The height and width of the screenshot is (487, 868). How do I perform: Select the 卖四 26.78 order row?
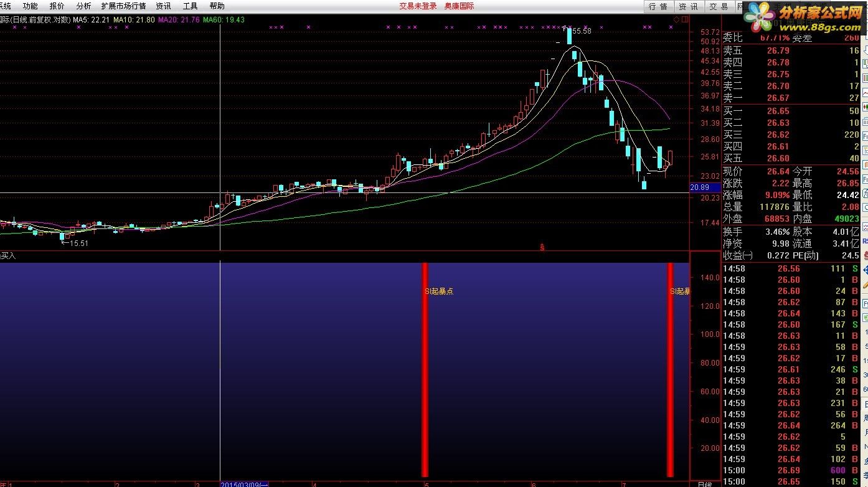click(x=791, y=62)
